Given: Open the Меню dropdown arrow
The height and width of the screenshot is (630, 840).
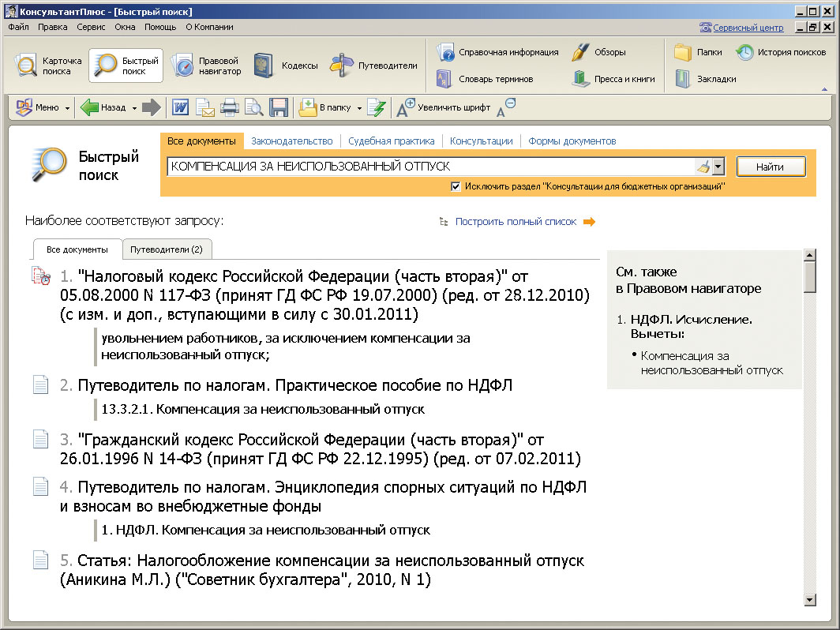Looking at the screenshot, I should point(67,108).
